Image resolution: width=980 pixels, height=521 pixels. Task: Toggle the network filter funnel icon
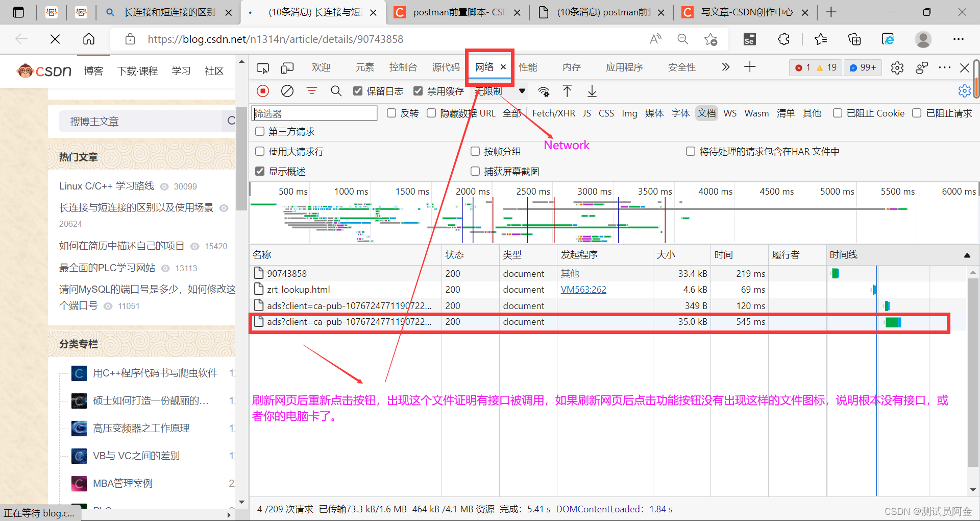pyautogui.click(x=312, y=91)
